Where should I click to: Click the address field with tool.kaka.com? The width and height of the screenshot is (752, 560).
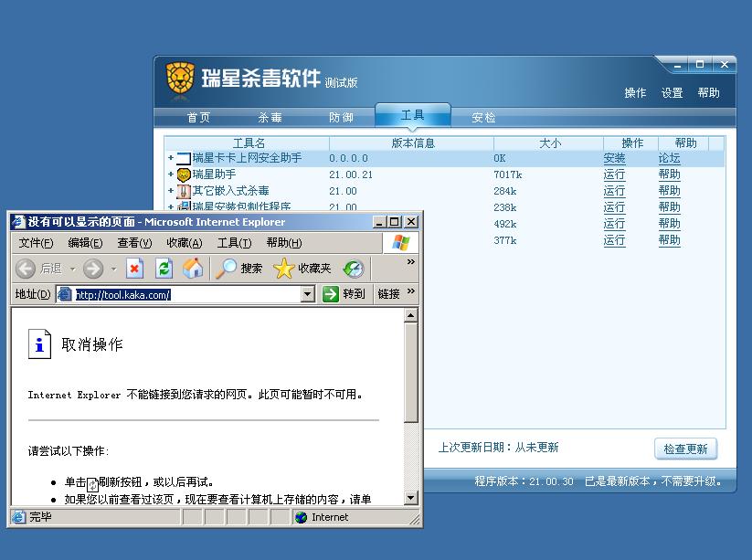click(187, 294)
